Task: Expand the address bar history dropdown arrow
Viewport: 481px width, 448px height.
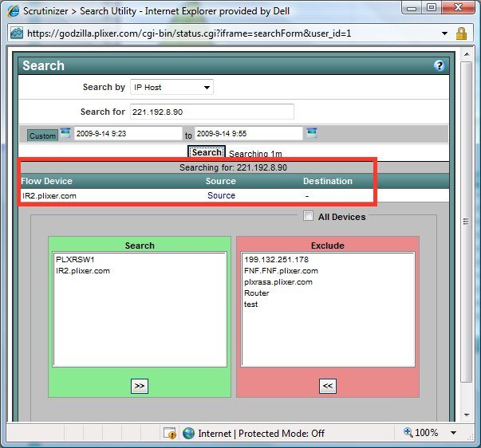Action: coord(444,33)
